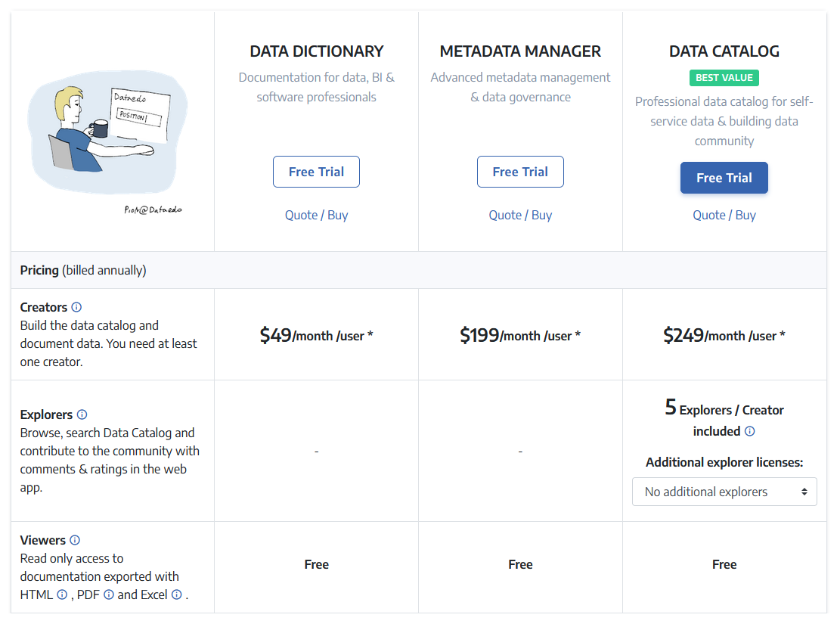Start Free Trial for Data Catalog
This screenshot has width=840, height=627.
[x=724, y=178]
